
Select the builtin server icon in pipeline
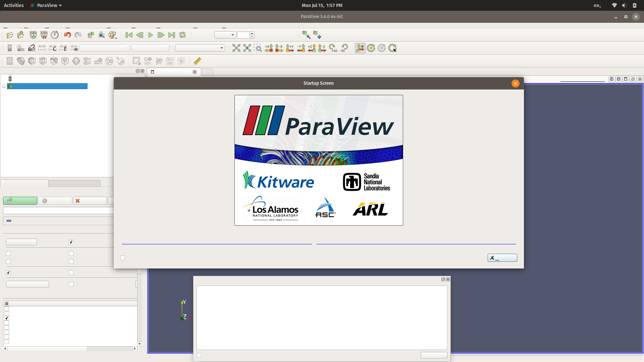point(10,79)
